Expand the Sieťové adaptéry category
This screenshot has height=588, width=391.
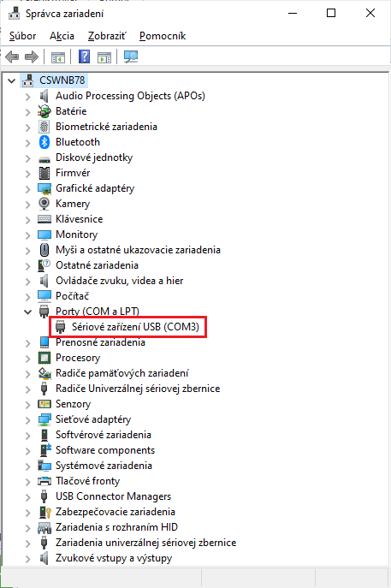27,419
